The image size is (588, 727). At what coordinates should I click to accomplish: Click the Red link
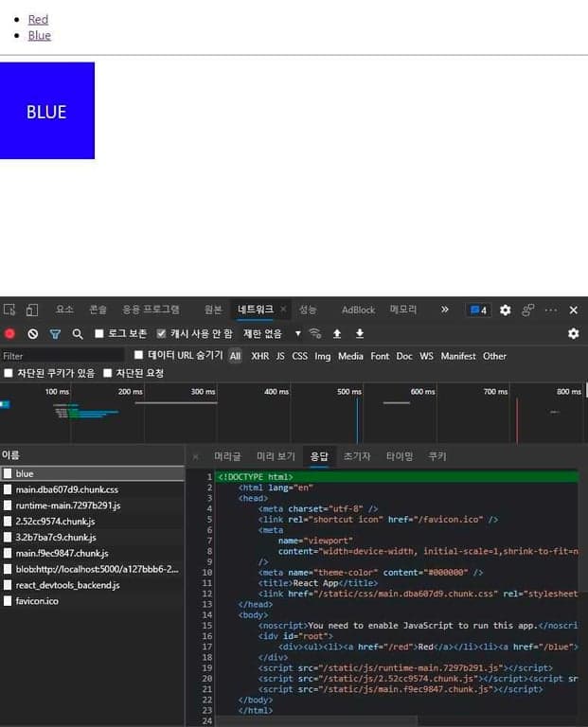click(38, 19)
